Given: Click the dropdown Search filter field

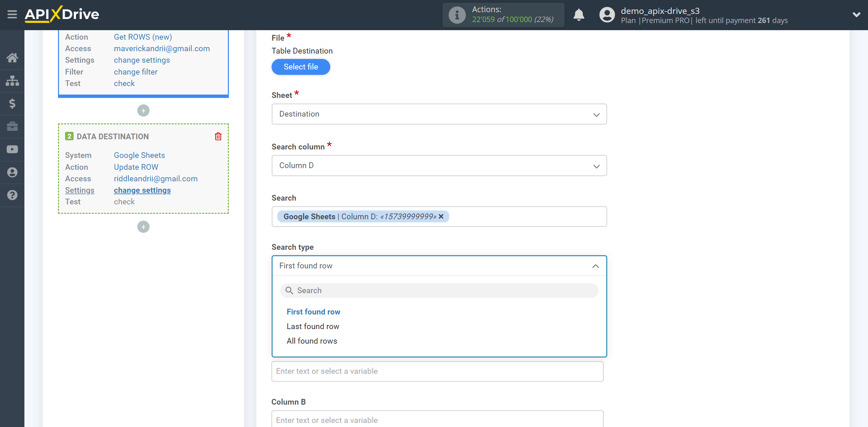Looking at the screenshot, I should pos(439,290).
